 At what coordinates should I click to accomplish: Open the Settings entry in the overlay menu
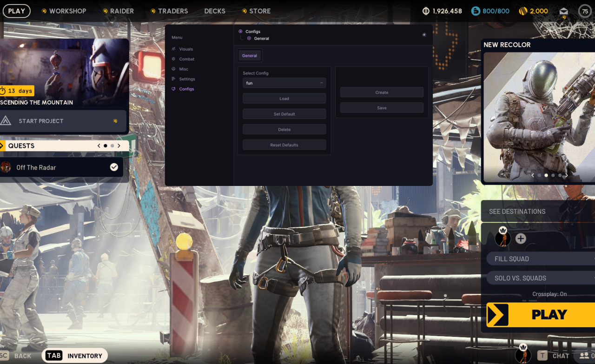coord(187,79)
